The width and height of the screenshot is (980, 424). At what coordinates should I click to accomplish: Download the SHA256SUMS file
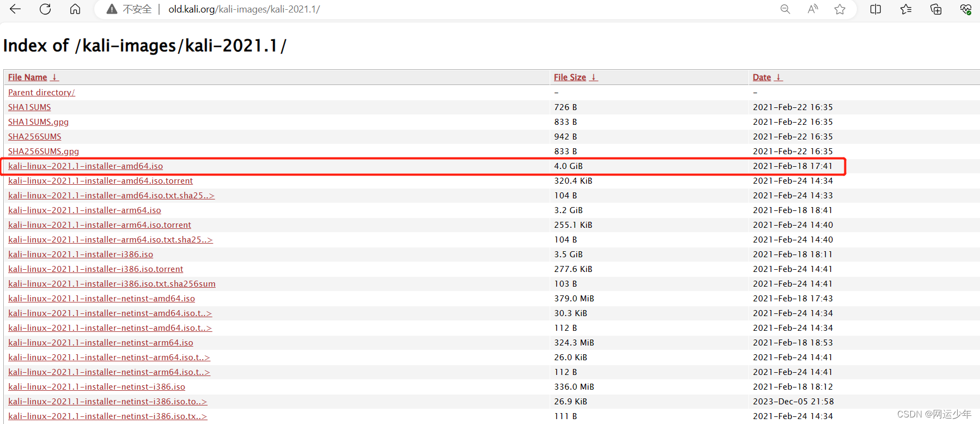(x=34, y=137)
